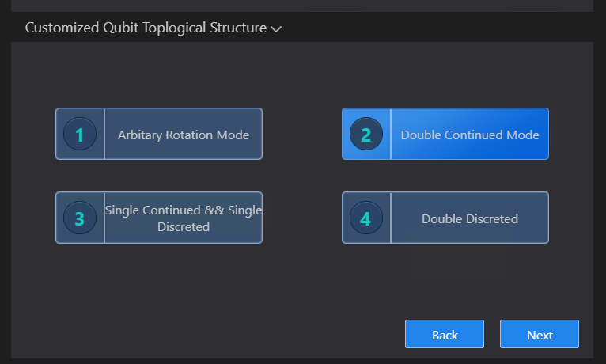Click the number 3 circle icon
Viewport: 606px width, 364px height.
pyautogui.click(x=80, y=218)
